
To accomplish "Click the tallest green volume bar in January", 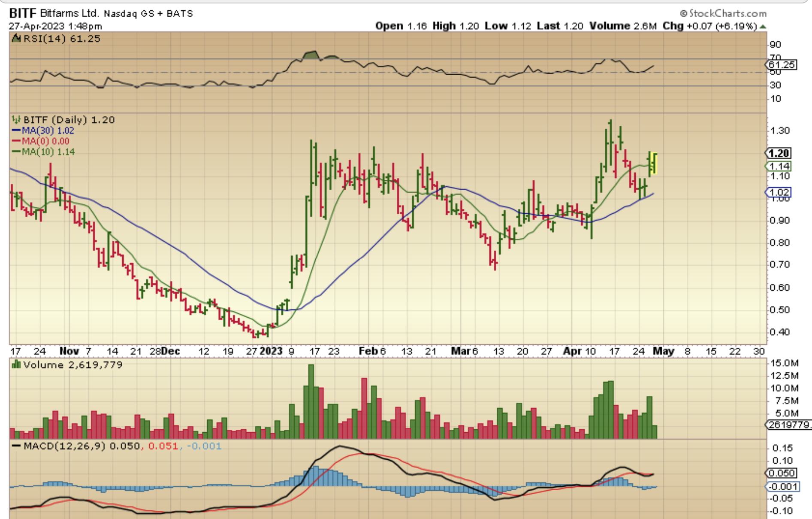I will click(311, 401).
